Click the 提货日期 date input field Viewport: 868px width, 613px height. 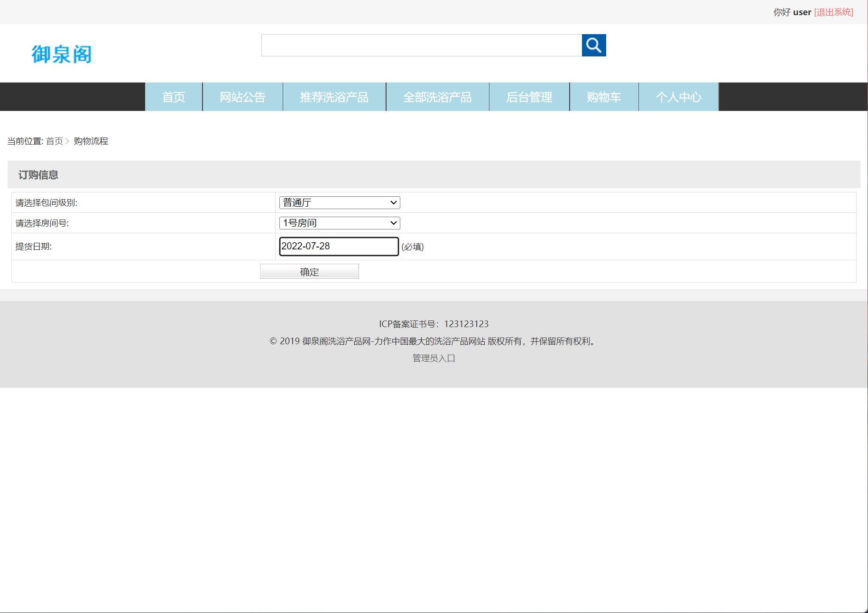point(339,246)
